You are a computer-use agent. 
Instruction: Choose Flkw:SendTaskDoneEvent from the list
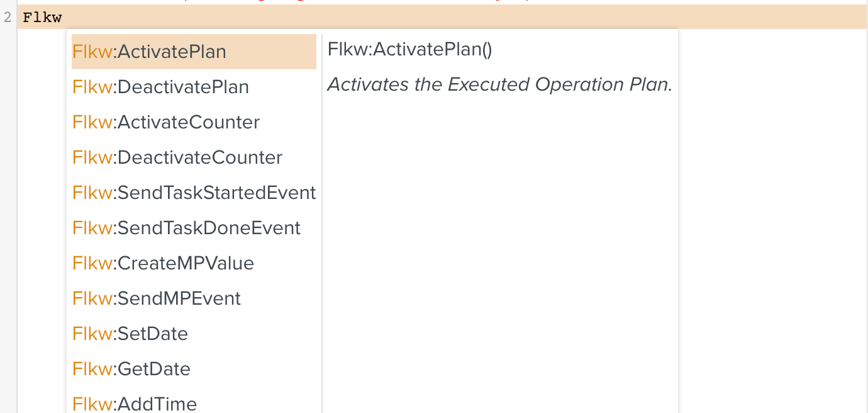(187, 228)
